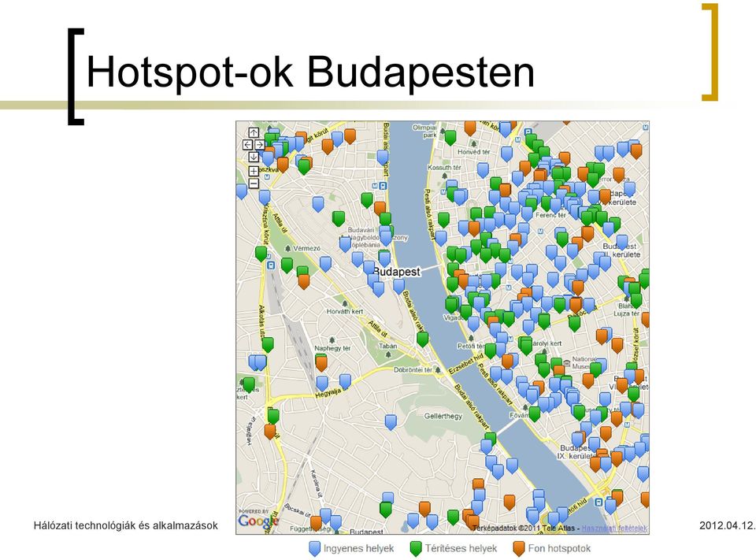Click the tree icon above Horváth kert

[x=345, y=303]
